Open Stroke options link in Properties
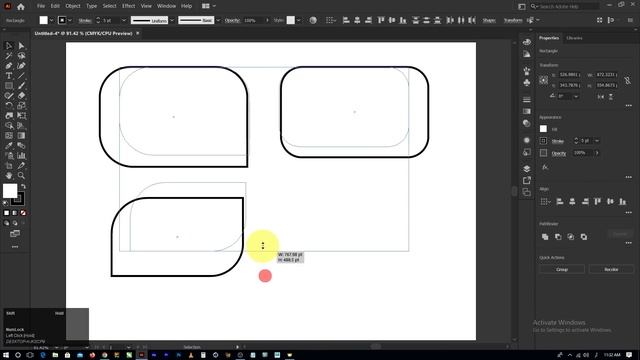This screenshot has height=360, width=640. 558,141
